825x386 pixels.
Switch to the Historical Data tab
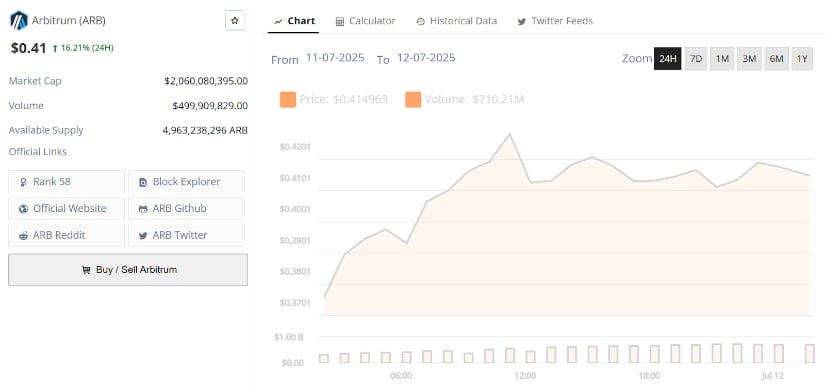457,21
